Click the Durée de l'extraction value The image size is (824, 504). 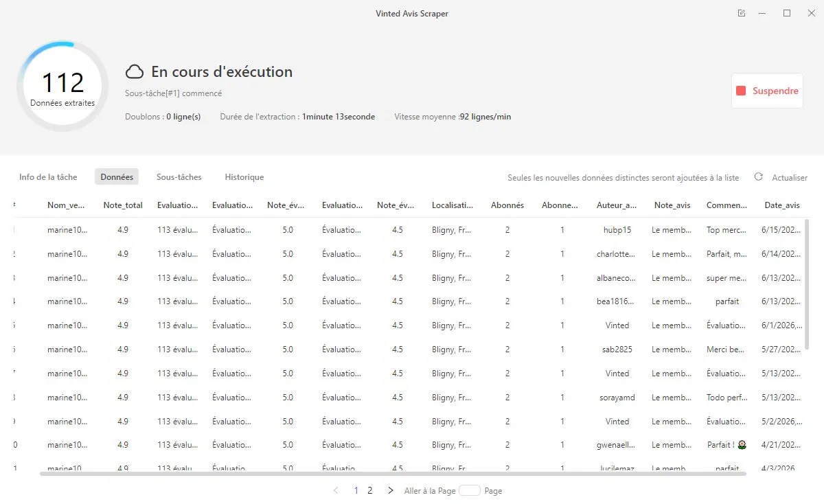[339, 117]
